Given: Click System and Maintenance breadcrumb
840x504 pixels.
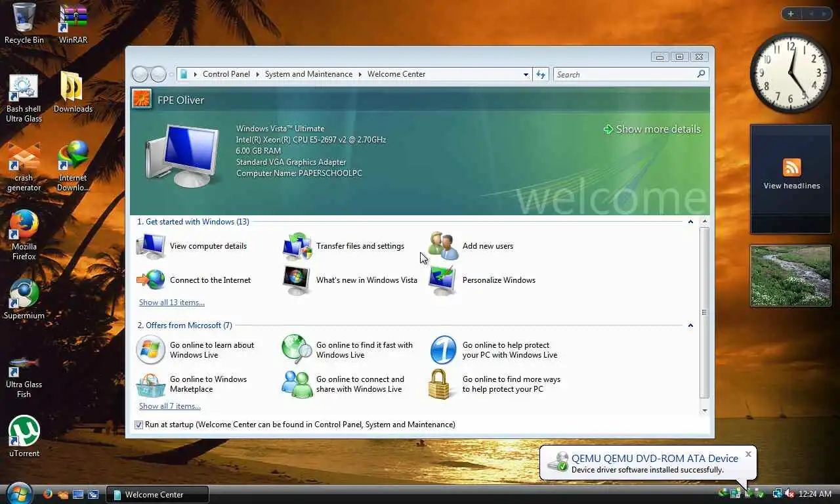Looking at the screenshot, I should click(308, 74).
